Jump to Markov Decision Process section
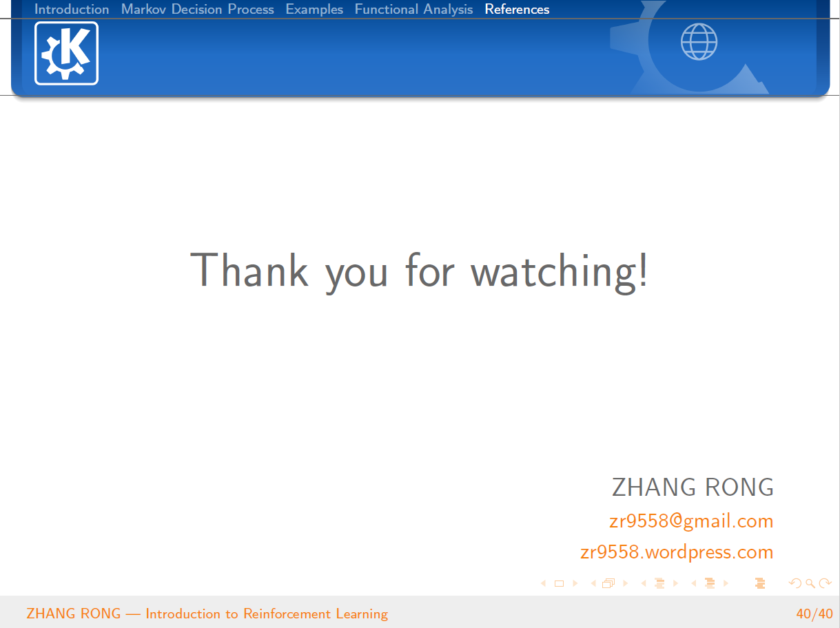The width and height of the screenshot is (840, 628). [x=198, y=9]
